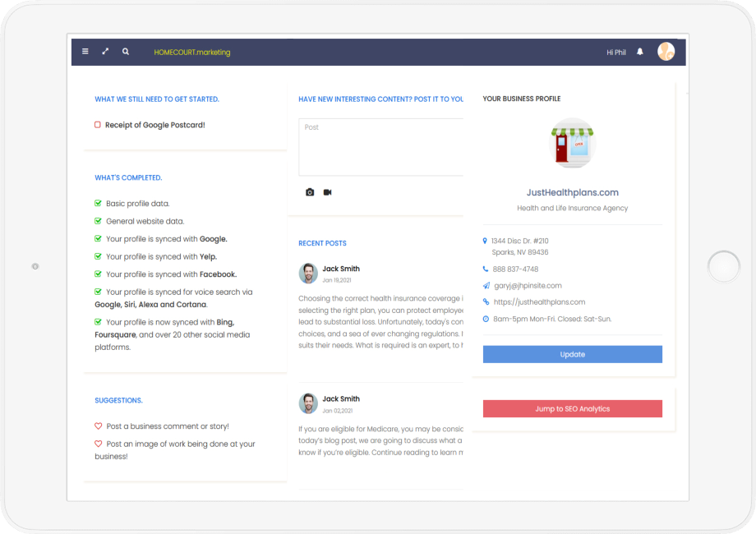Click Jack Smith's avatar on Jan 19 post
This screenshot has height=534, width=756.
[x=308, y=274]
